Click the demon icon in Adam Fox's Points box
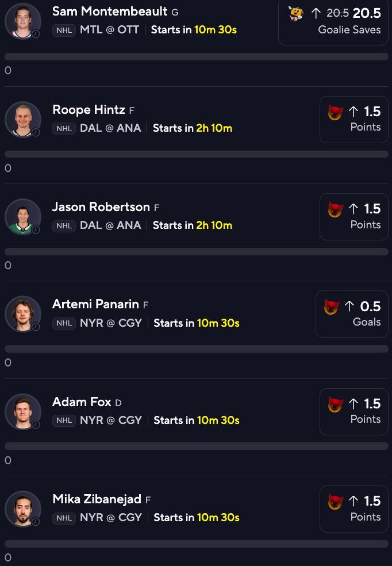 coord(335,404)
